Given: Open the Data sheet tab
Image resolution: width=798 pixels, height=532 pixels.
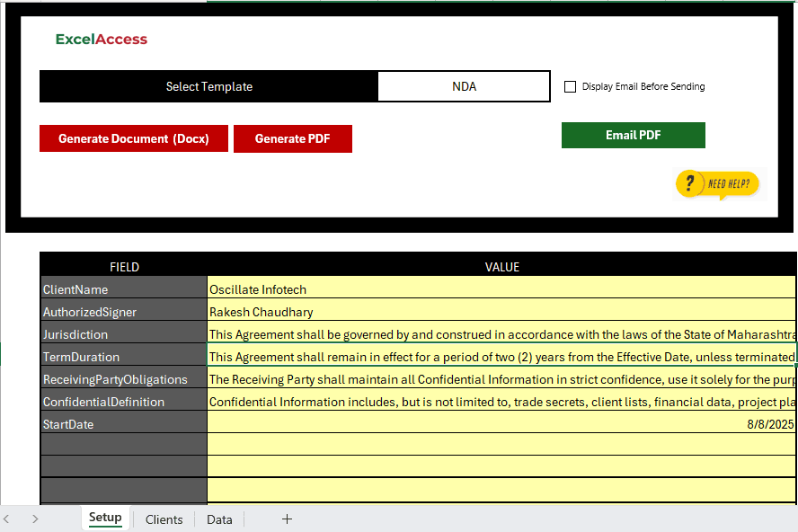Looking at the screenshot, I should (x=219, y=519).
